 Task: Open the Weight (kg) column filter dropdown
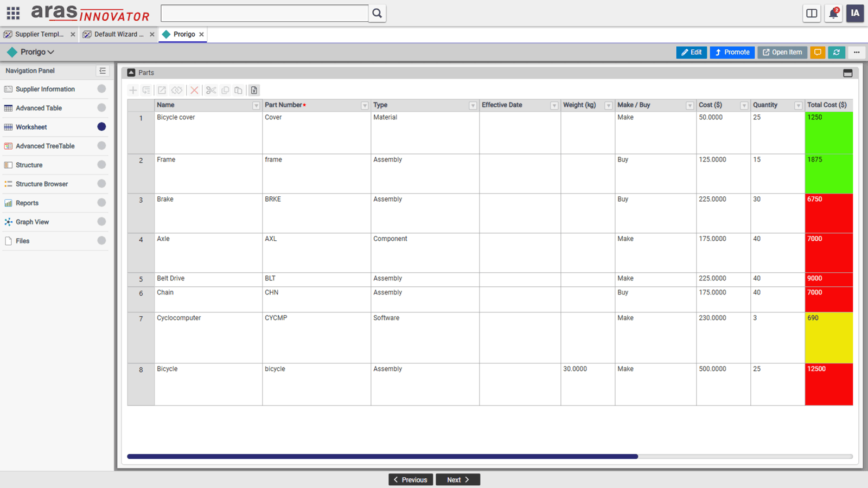click(x=609, y=106)
